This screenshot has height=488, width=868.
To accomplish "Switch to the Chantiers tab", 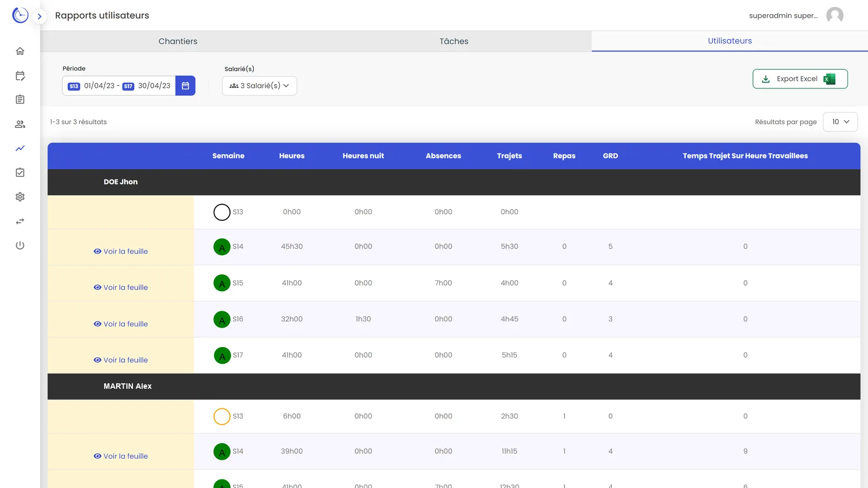I will [x=178, y=41].
